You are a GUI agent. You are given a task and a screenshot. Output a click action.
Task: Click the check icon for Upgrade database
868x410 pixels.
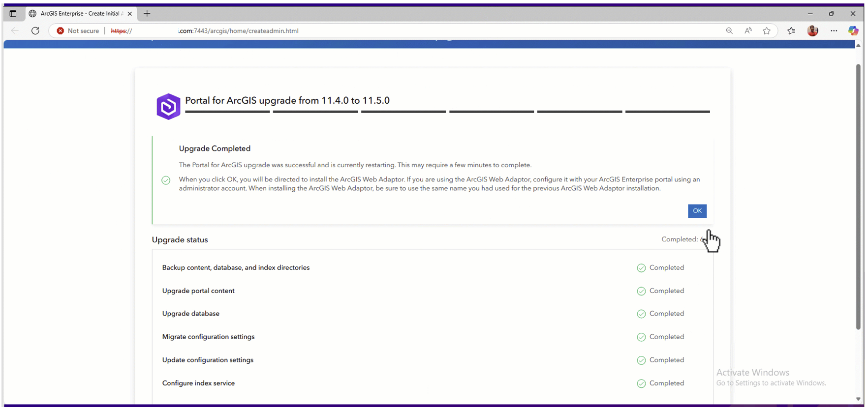point(641,314)
